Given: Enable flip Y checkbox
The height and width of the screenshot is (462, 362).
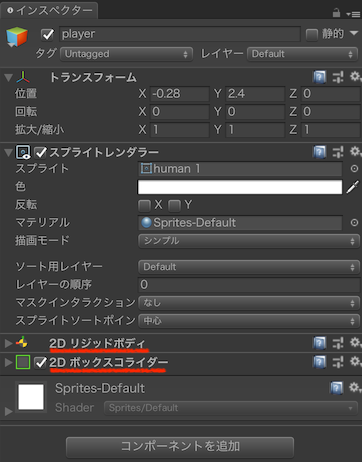Looking at the screenshot, I should [174, 205].
